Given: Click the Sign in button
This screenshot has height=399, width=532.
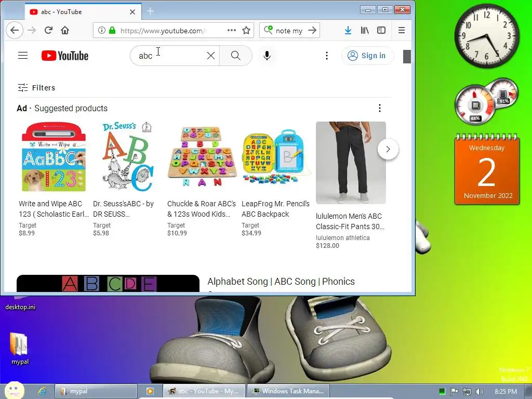Looking at the screenshot, I should [367, 55].
